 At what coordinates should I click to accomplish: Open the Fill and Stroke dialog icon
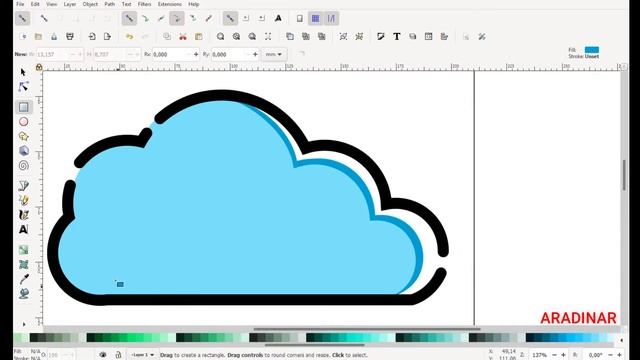pyautogui.click(x=381, y=37)
